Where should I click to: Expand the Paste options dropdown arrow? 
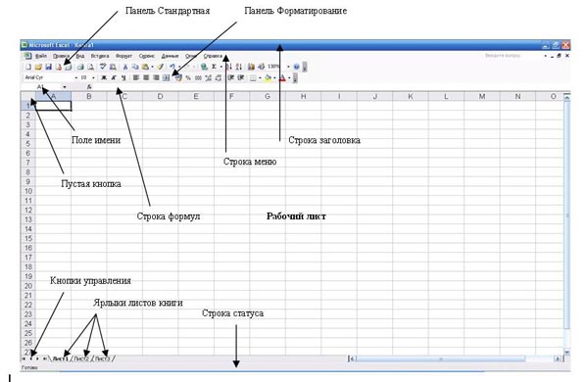click(x=152, y=67)
